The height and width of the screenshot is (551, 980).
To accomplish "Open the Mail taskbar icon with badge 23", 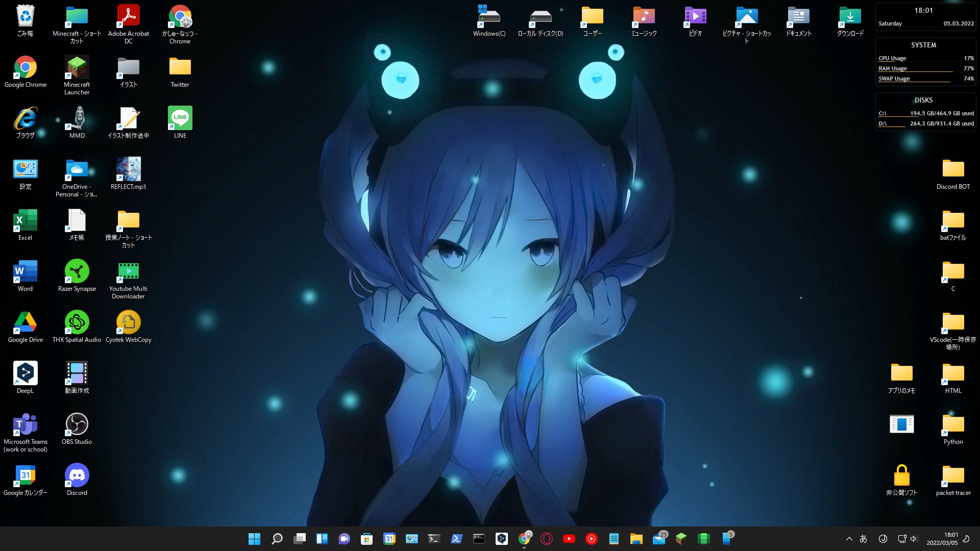I will coord(659,538).
